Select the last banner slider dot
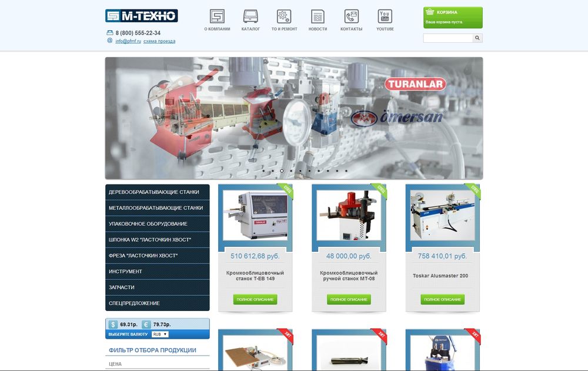This screenshot has width=588, height=371. click(x=346, y=171)
